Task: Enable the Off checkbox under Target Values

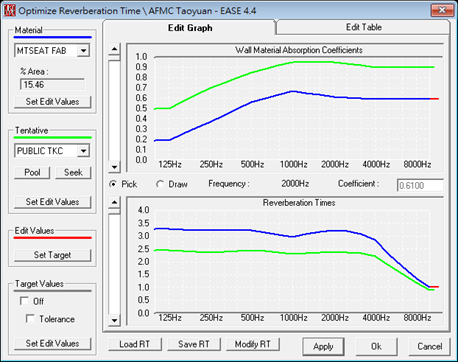Action: (24, 301)
